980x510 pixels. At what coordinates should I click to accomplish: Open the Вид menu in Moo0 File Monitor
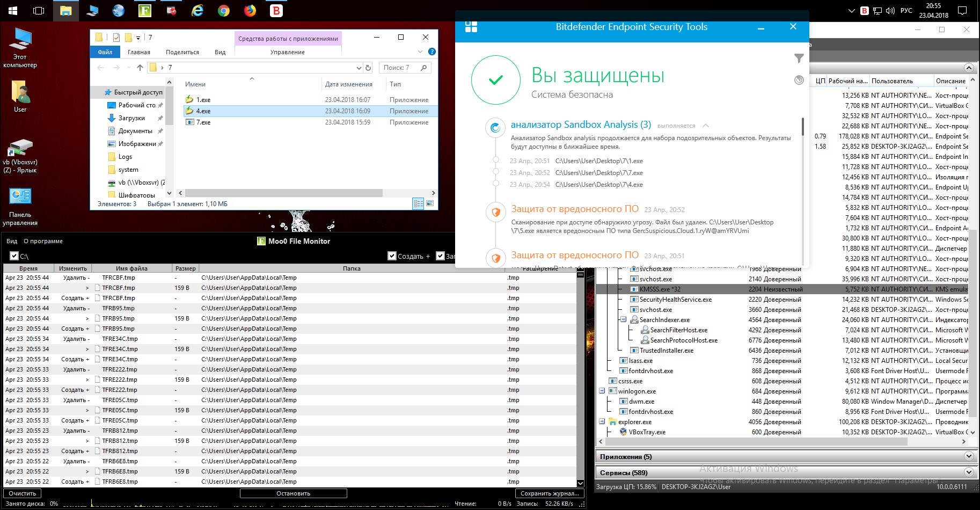(12, 241)
